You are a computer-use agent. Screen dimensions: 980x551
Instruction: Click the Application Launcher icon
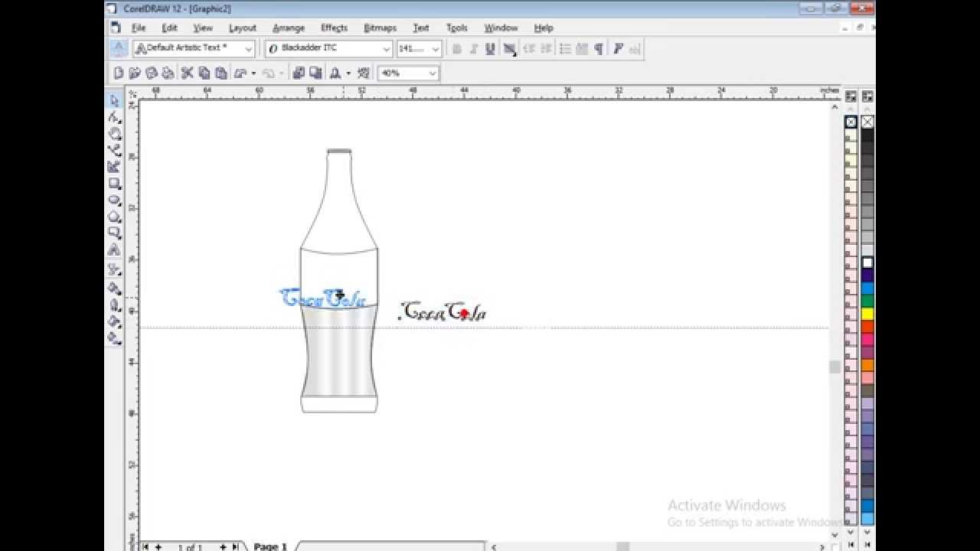click(335, 73)
